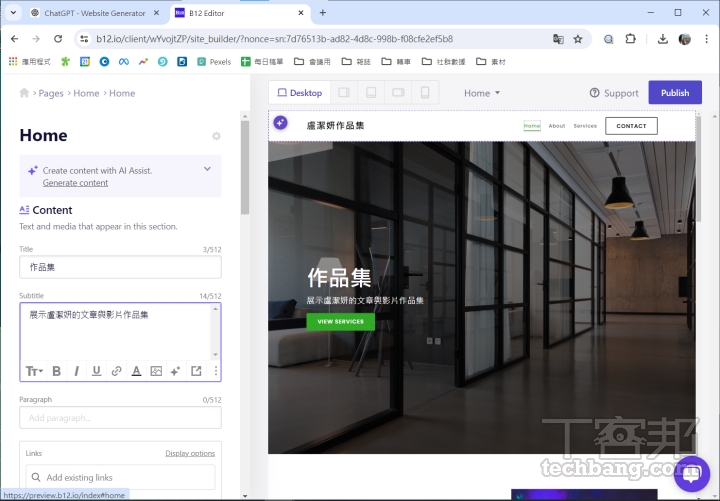
Task: Go back in browser
Action: 15,39
